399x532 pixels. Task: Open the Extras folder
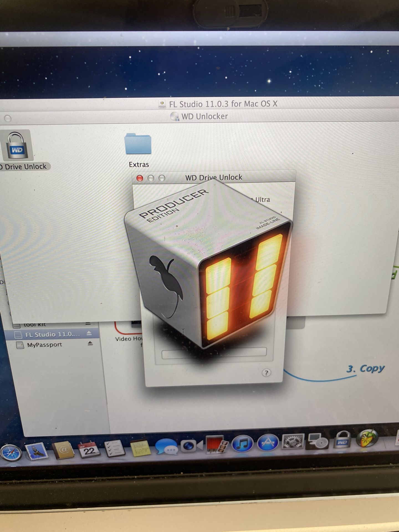[x=138, y=144]
